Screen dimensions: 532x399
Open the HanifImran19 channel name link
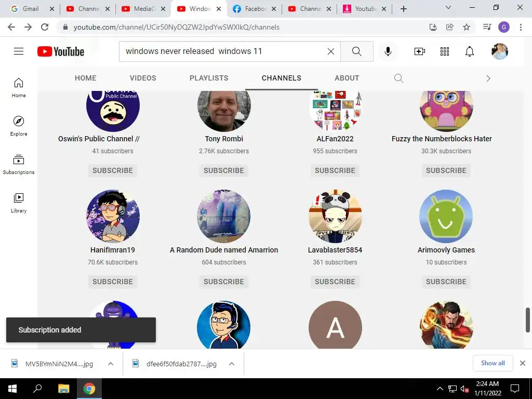click(x=113, y=250)
